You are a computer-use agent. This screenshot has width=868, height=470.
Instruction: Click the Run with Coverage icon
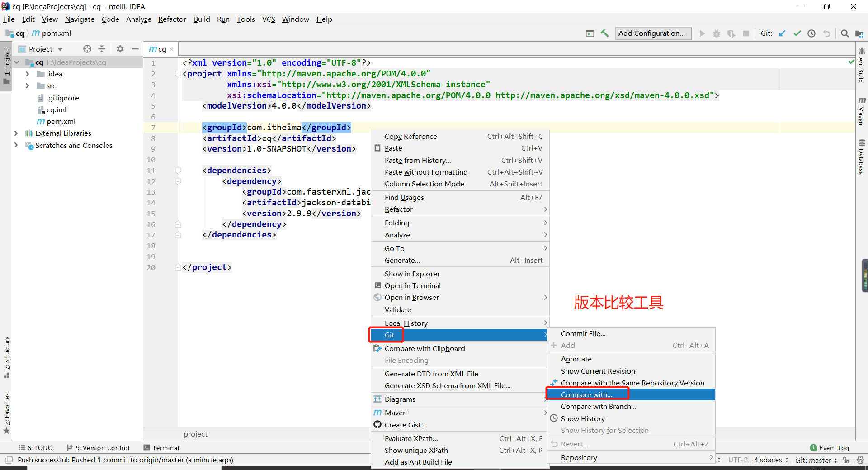point(731,33)
